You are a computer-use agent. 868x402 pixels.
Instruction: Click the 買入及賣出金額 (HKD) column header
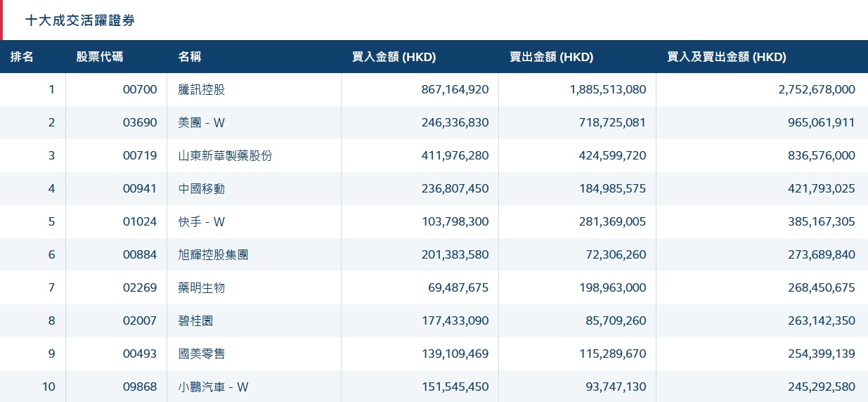click(x=727, y=57)
